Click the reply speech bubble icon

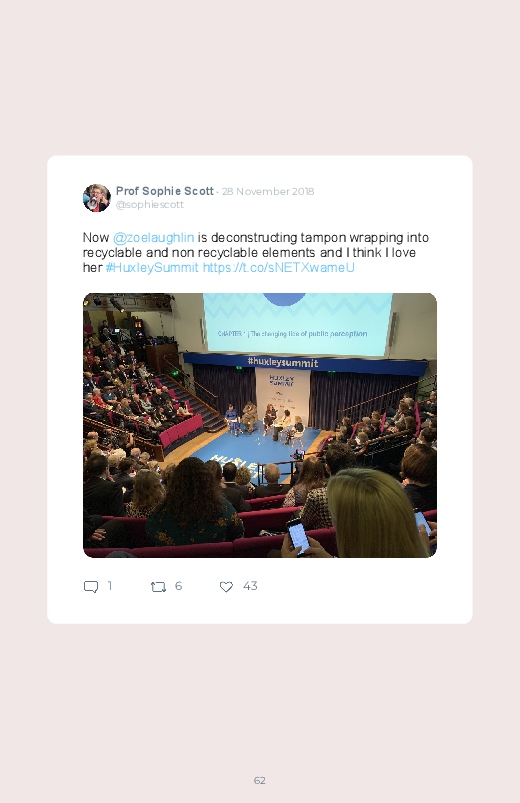point(91,586)
